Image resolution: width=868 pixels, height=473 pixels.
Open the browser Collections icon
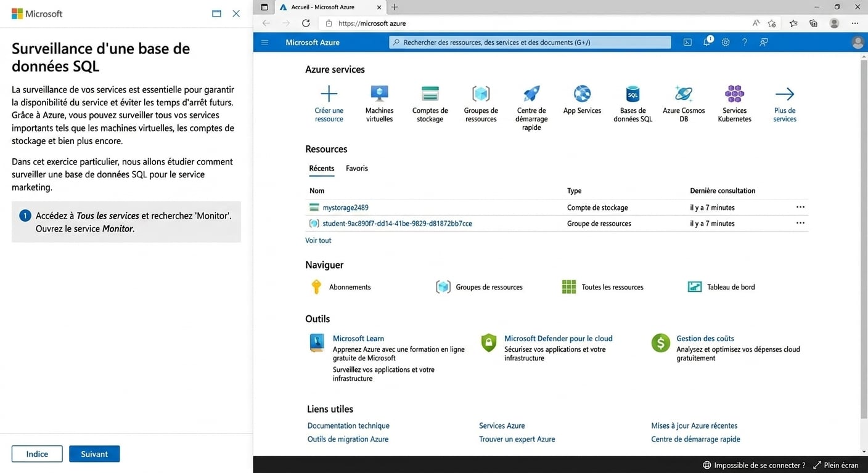(814, 23)
